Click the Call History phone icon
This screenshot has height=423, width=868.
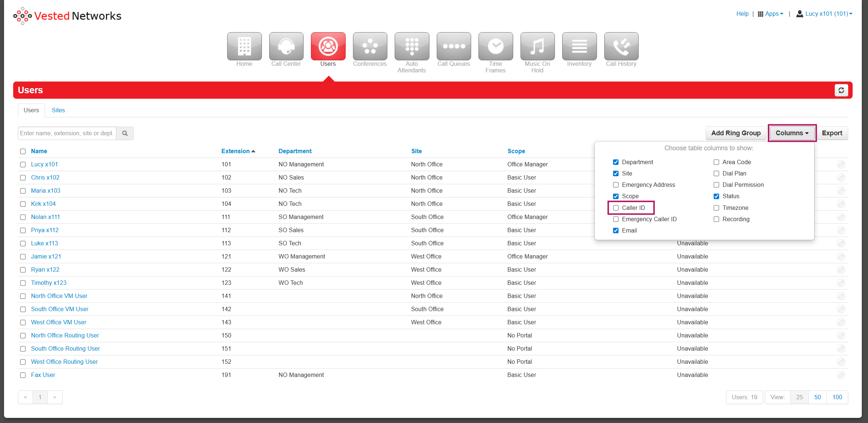[x=621, y=46]
